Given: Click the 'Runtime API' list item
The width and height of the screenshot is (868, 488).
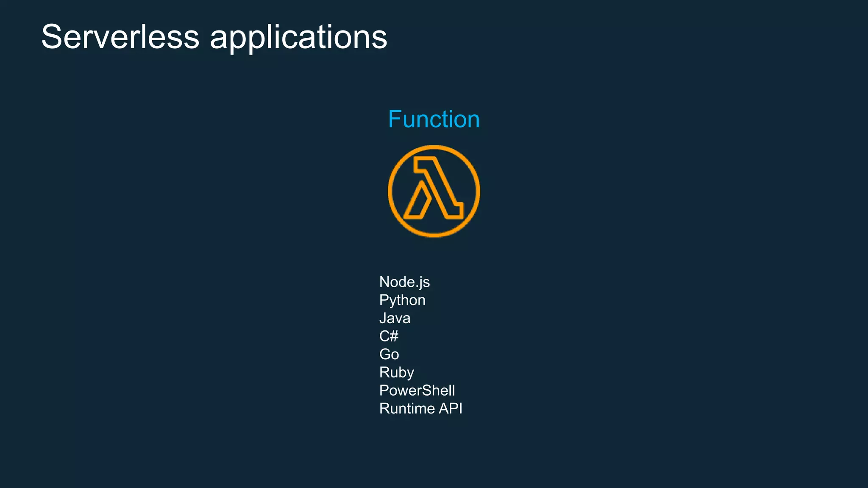Looking at the screenshot, I should click(421, 408).
